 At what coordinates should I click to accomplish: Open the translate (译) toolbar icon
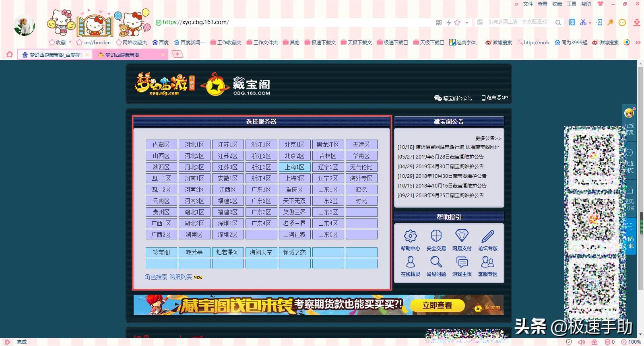572,22
